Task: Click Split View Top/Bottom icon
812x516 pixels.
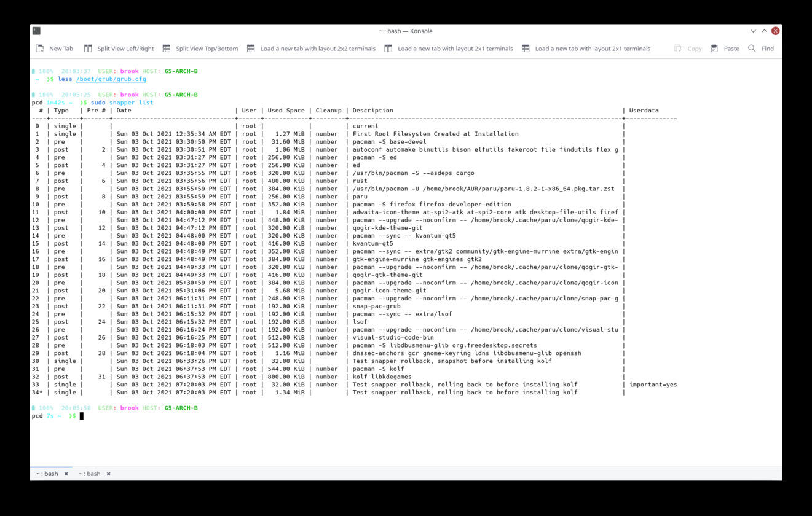Action: click(167, 49)
